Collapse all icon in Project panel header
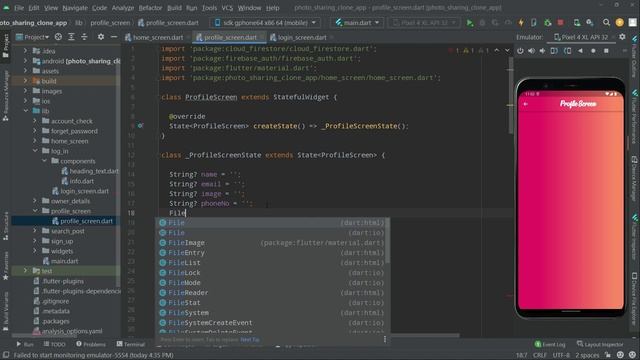This screenshot has width=640, height=360. tap(84, 37)
